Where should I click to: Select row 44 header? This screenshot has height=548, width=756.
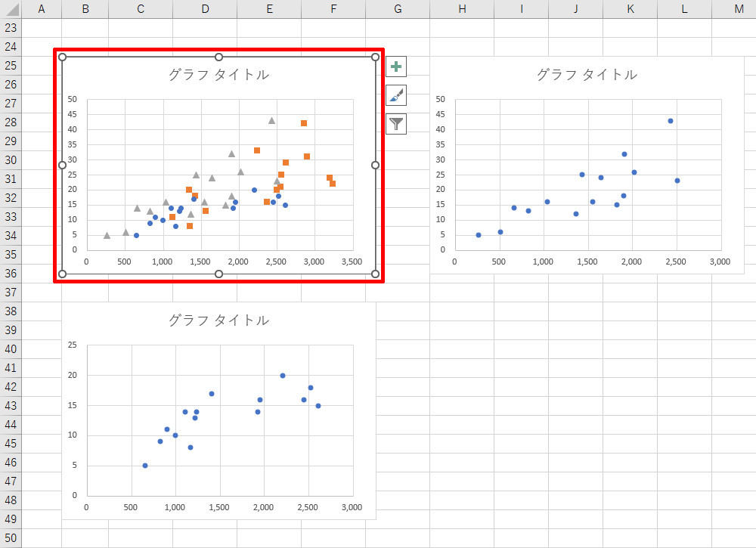pyautogui.click(x=11, y=425)
